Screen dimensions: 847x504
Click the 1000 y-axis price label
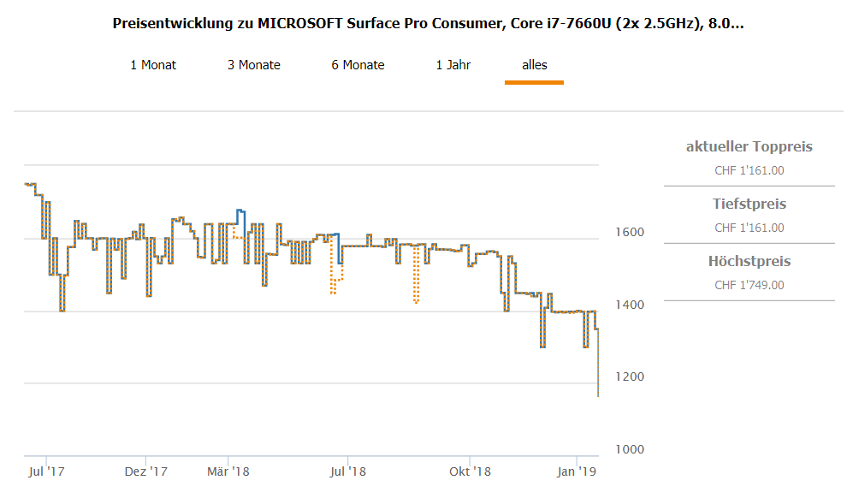click(632, 449)
